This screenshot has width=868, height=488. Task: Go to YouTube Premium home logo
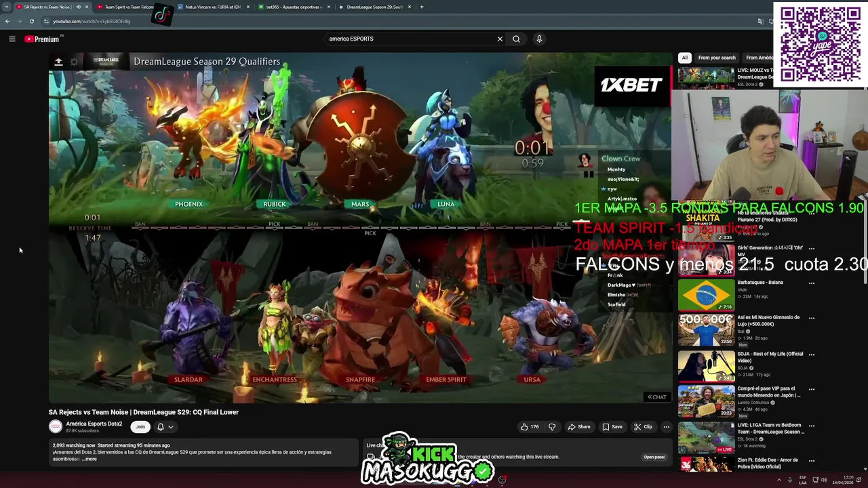pyautogui.click(x=42, y=39)
